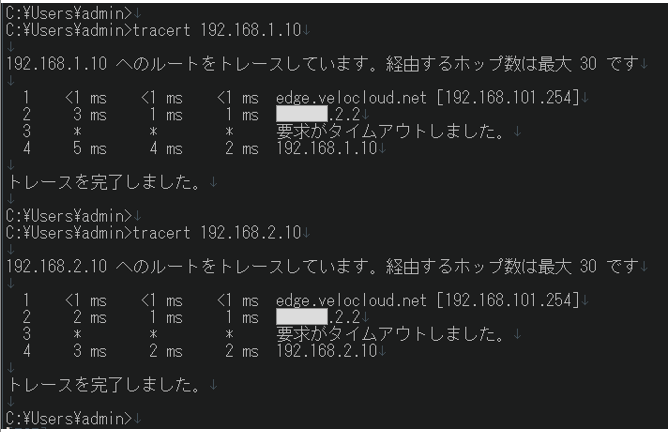Image resolution: width=672 pixels, height=432 pixels.
Task: Click the final hop address 192.168.2.10
Action: click(327, 351)
